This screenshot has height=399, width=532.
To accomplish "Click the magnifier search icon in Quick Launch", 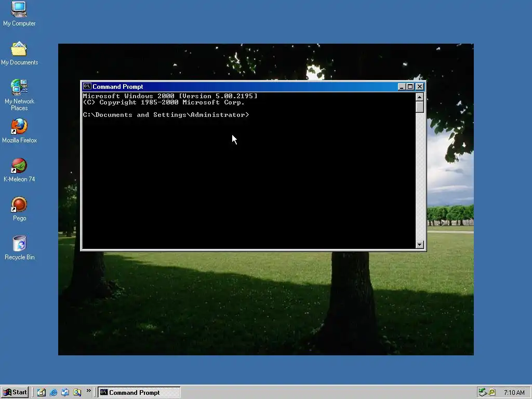I will 77,392.
